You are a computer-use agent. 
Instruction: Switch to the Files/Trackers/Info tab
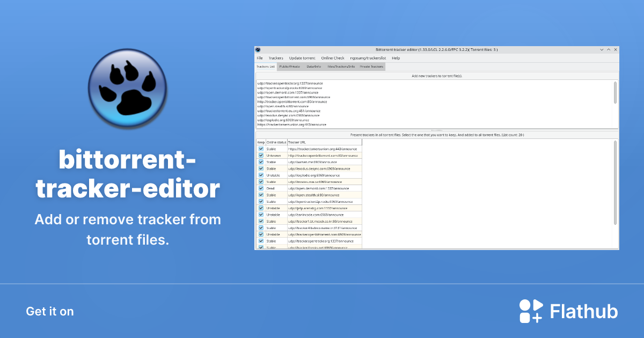341,67
